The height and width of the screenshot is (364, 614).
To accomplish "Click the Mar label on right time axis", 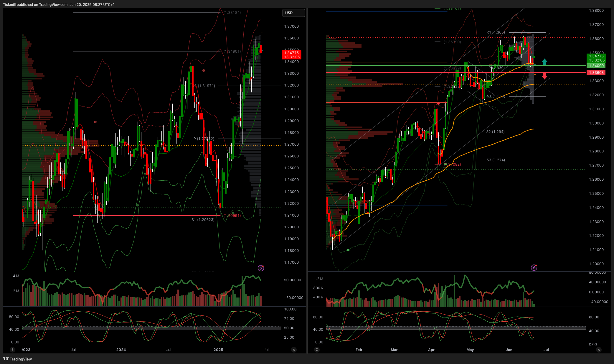I will coord(394,350).
